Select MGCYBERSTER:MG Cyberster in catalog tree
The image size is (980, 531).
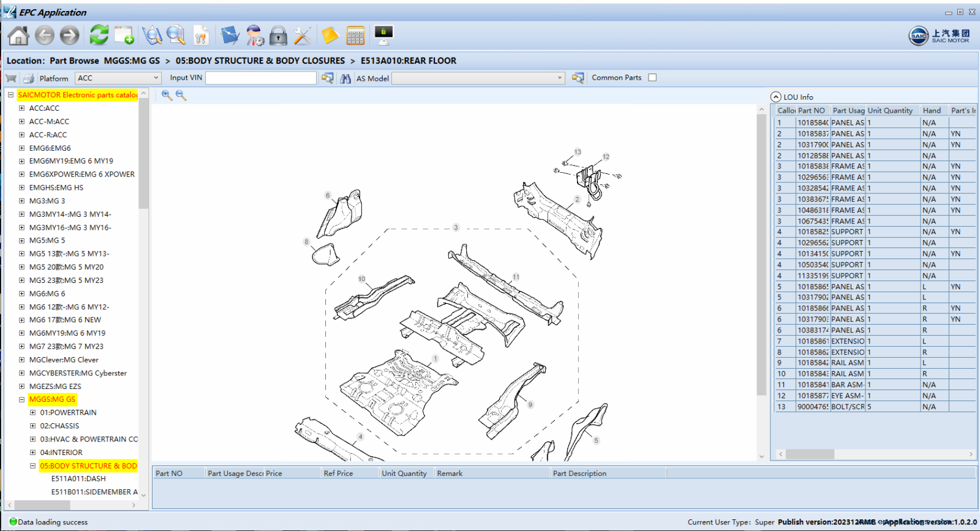pyautogui.click(x=78, y=373)
